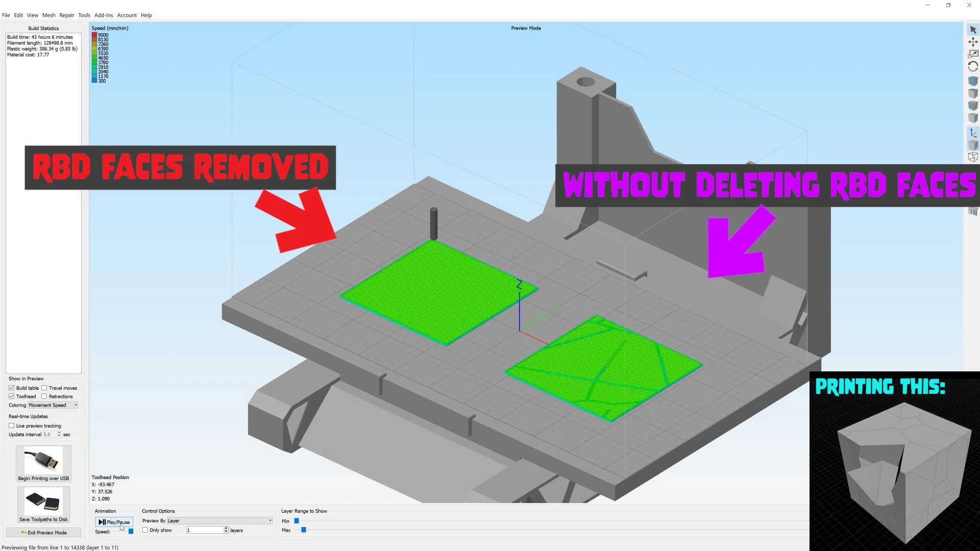This screenshot has width=980, height=551.
Task: Click the Only show layers stepper arrows
Action: click(x=226, y=530)
